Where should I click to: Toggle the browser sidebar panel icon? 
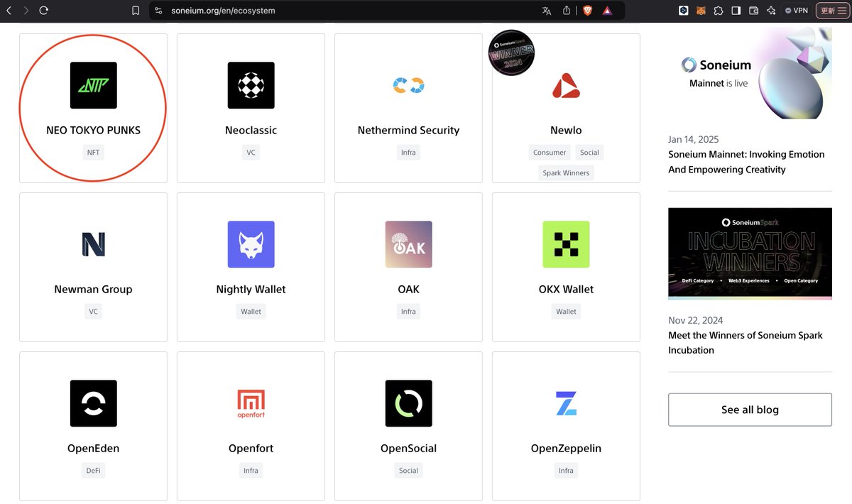click(x=736, y=11)
